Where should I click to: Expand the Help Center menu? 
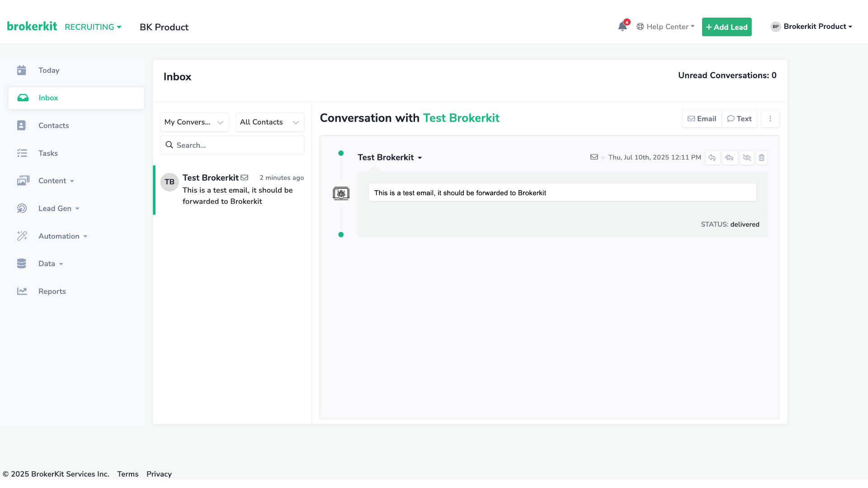(x=665, y=27)
